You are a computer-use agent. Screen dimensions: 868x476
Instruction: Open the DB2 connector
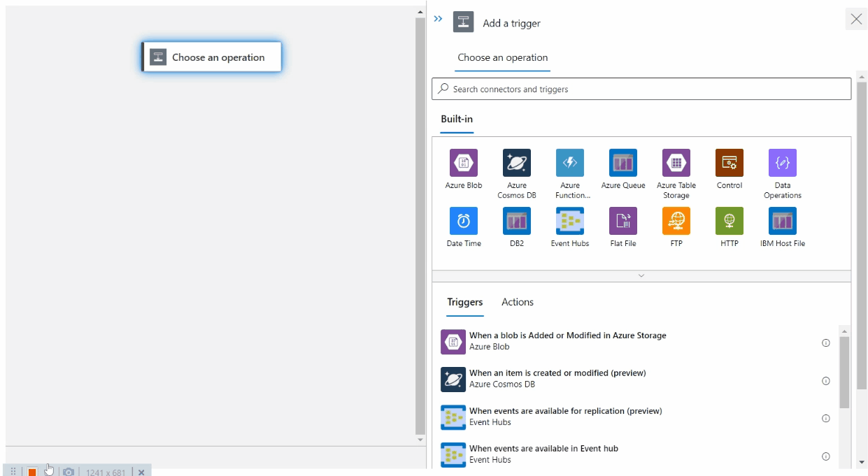(516, 221)
